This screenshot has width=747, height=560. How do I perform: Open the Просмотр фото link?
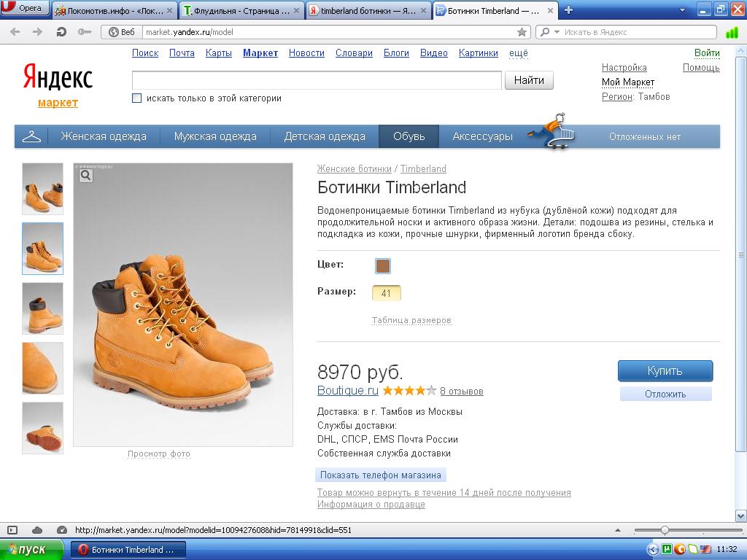tap(158, 454)
